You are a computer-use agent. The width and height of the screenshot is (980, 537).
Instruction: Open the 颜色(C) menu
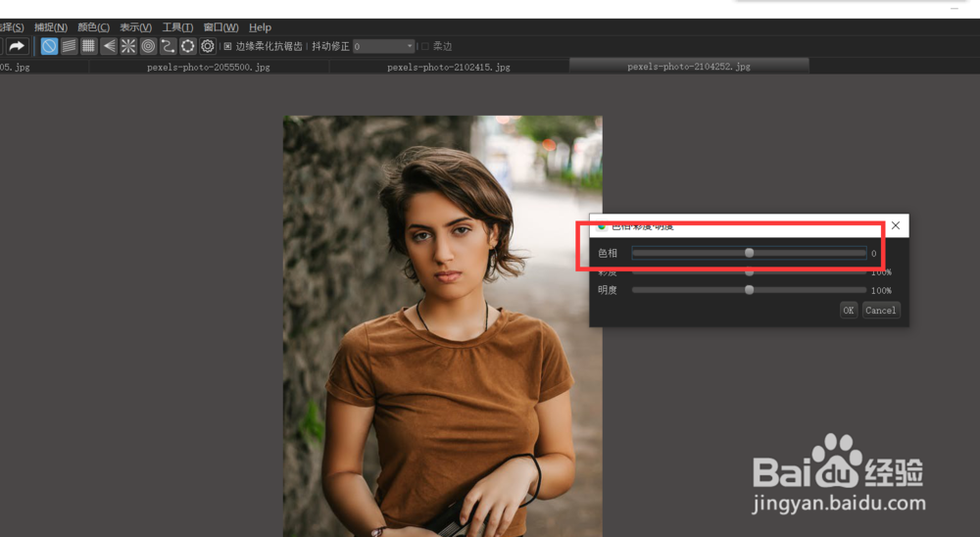click(93, 27)
